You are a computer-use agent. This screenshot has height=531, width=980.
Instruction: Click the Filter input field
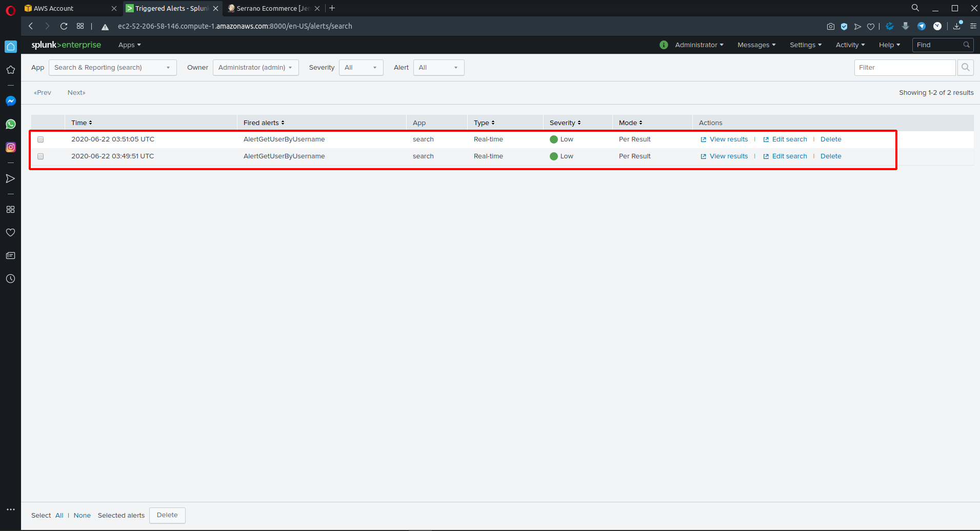click(905, 68)
